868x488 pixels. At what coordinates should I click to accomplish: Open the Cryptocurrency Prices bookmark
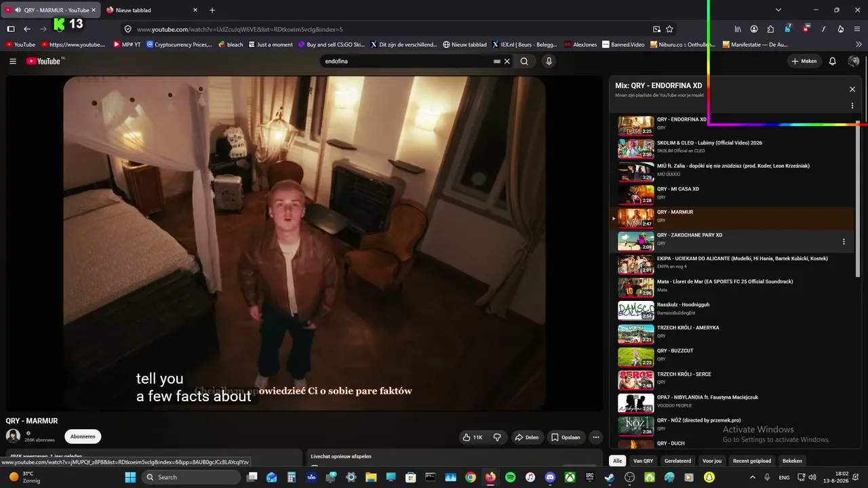(179, 45)
